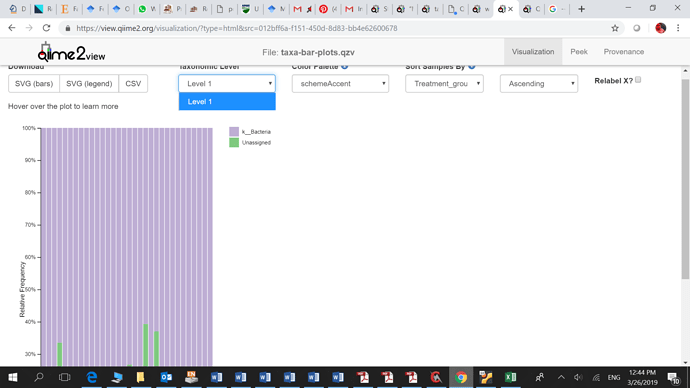690x388 pixels.
Task: Click the ENG language indicator
Action: (x=613, y=377)
